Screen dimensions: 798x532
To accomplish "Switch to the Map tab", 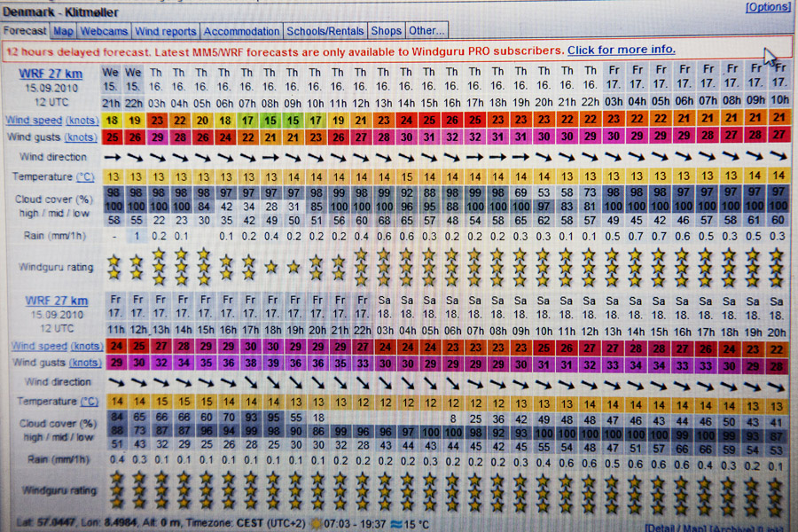I will tap(63, 31).
